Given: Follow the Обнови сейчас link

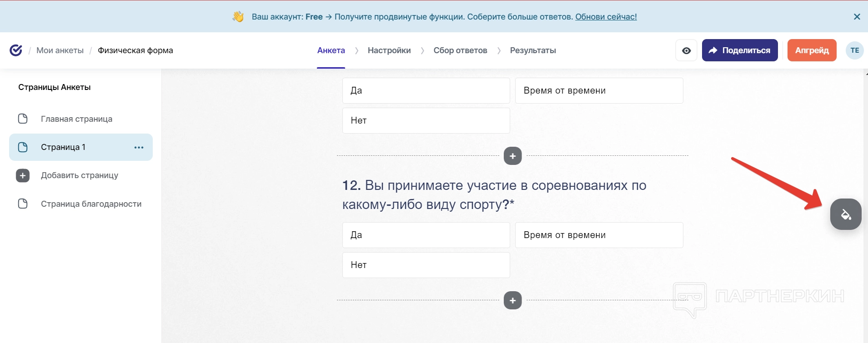Looking at the screenshot, I should tap(606, 17).
